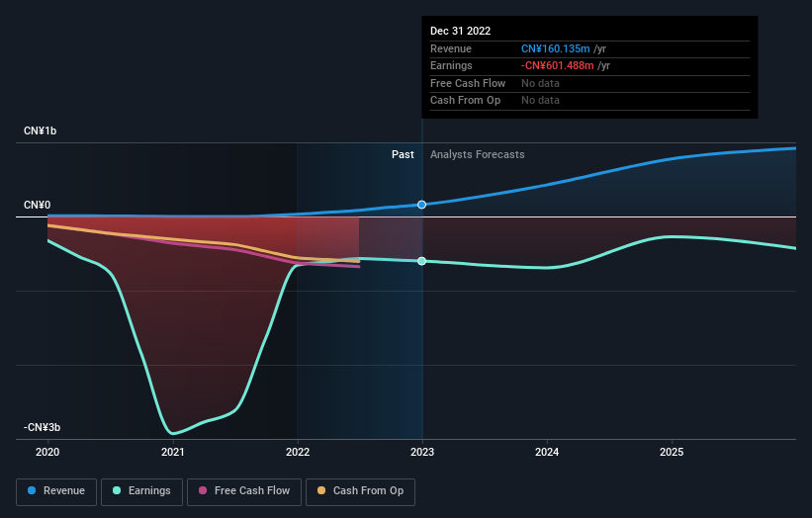812x518 pixels.
Task: Click the pink Free Cash Flow legend dot
Action: point(203,490)
